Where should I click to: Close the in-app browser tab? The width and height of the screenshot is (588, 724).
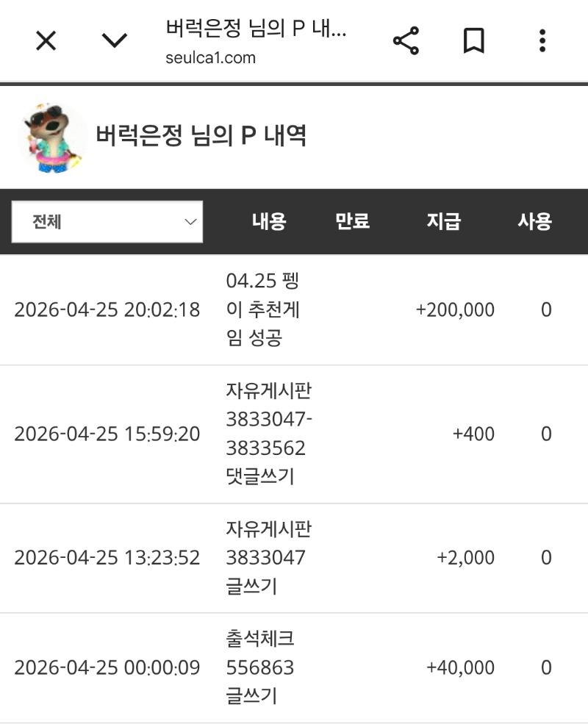pos(46,41)
